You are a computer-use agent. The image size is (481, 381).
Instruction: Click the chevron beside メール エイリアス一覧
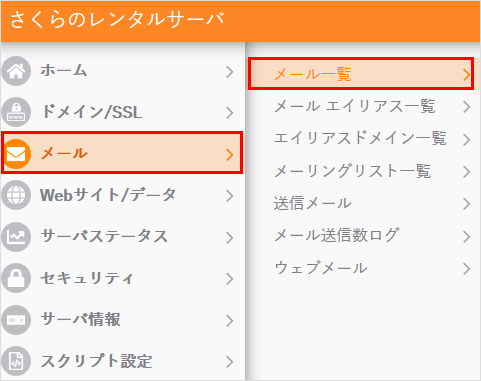pyautogui.click(x=467, y=107)
